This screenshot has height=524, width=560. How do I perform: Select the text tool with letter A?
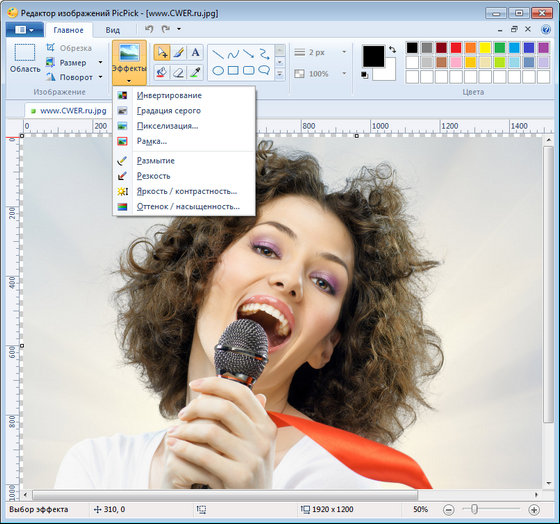coord(195,53)
